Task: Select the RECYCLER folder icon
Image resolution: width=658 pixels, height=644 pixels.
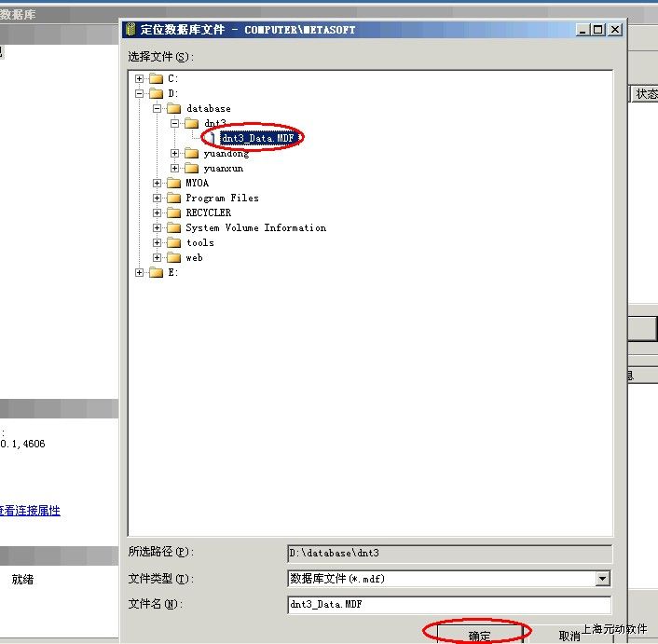Action: click(173, 213)
